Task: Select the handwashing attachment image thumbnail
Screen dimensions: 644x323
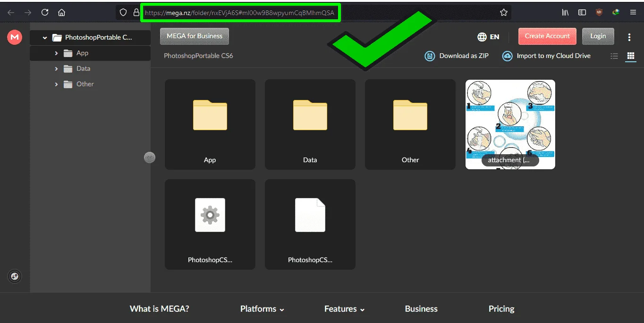Action: (x=510, y=124)
